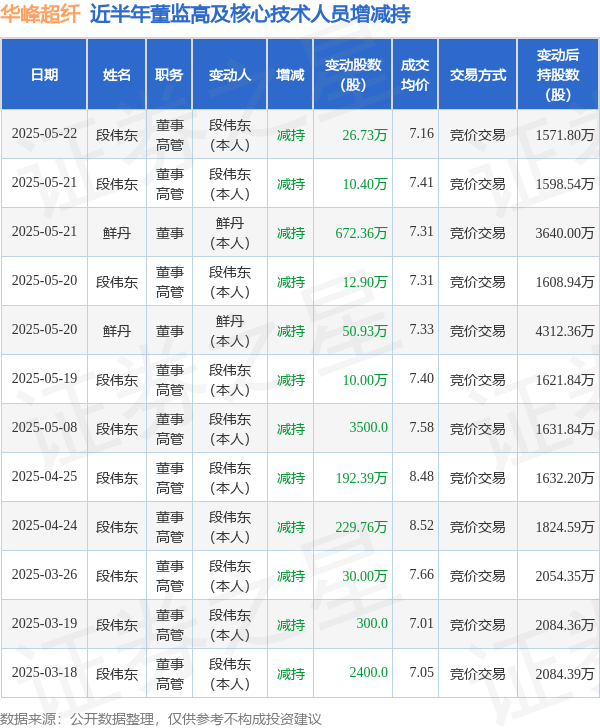Select the price 7.66

click(x=421, y=574)
